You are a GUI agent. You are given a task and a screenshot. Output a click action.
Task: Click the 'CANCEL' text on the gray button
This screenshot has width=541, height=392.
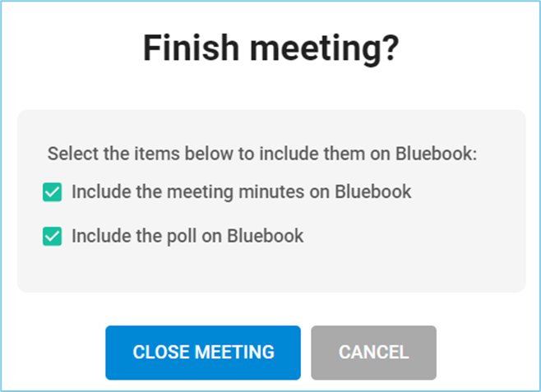373,353
